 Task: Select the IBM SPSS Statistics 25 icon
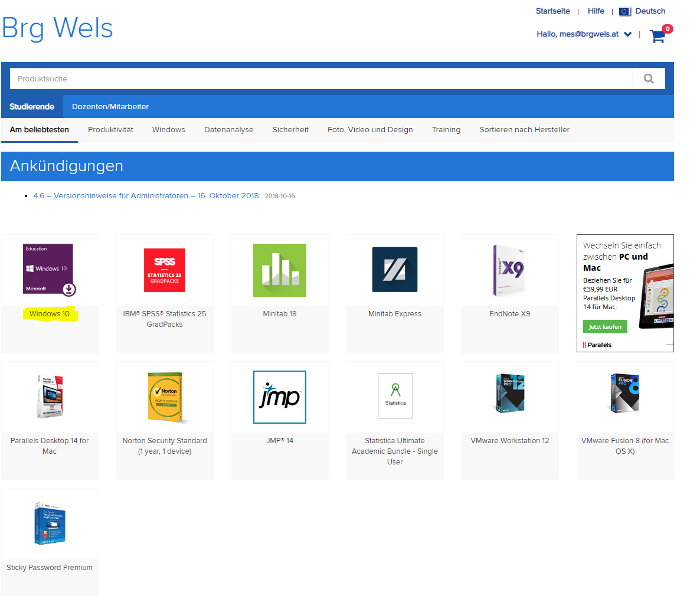[x=165, y=270]
